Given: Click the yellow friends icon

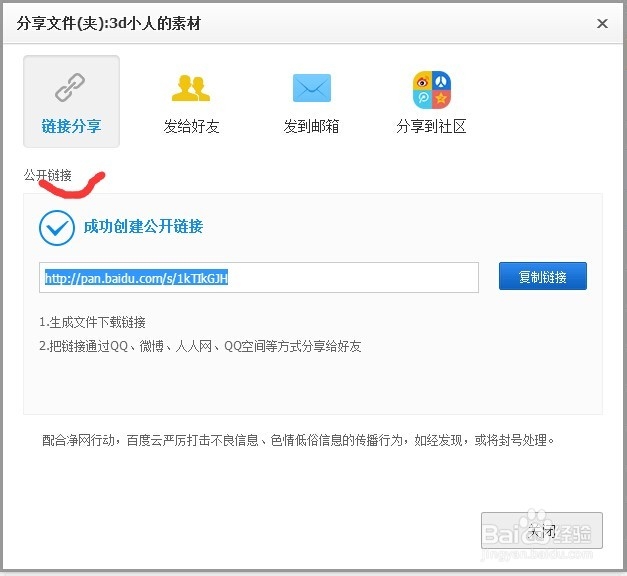Looking at the screenshot, I should 191,88.
